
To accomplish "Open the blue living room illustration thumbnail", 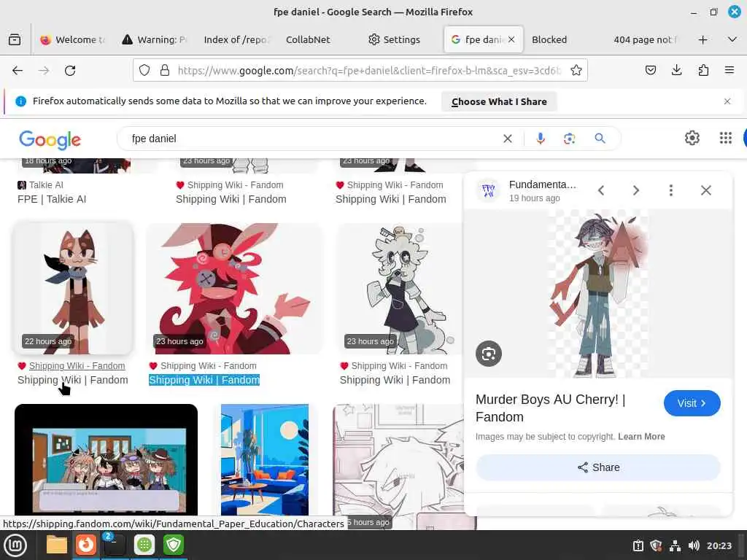I will 265,460.
